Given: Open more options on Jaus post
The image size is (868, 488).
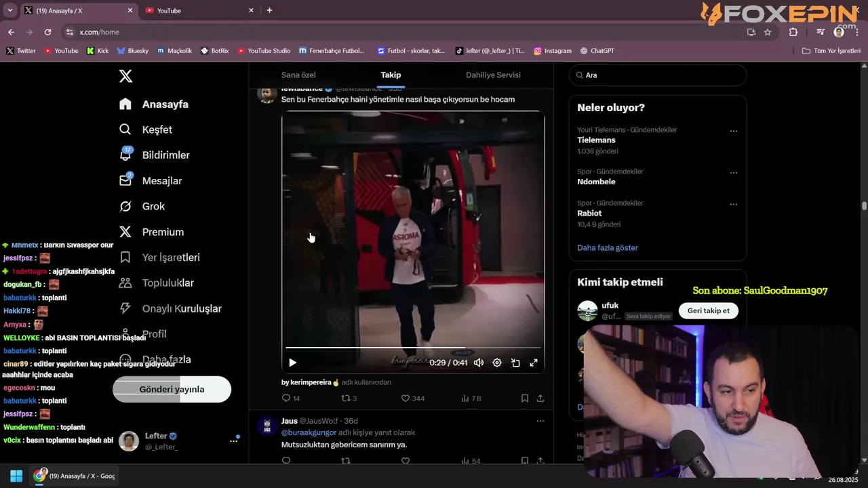Looking at the screenshot, I should [x=540, y=421].
